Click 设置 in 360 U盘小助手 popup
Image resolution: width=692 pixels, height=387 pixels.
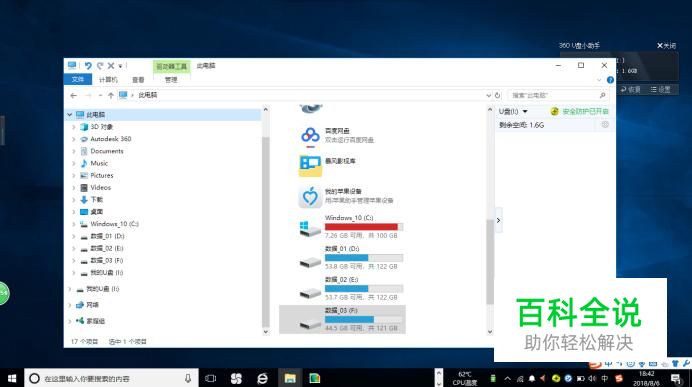click(661, 90)
